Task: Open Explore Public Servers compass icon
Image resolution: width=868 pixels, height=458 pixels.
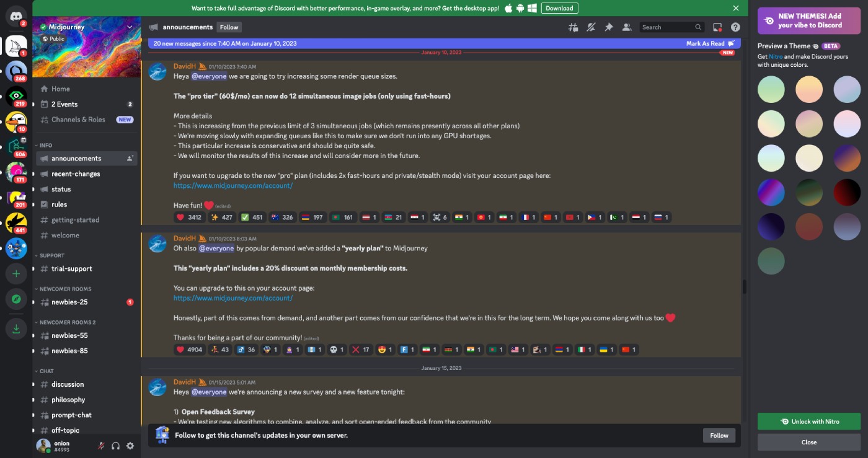Action: (16, 299)
